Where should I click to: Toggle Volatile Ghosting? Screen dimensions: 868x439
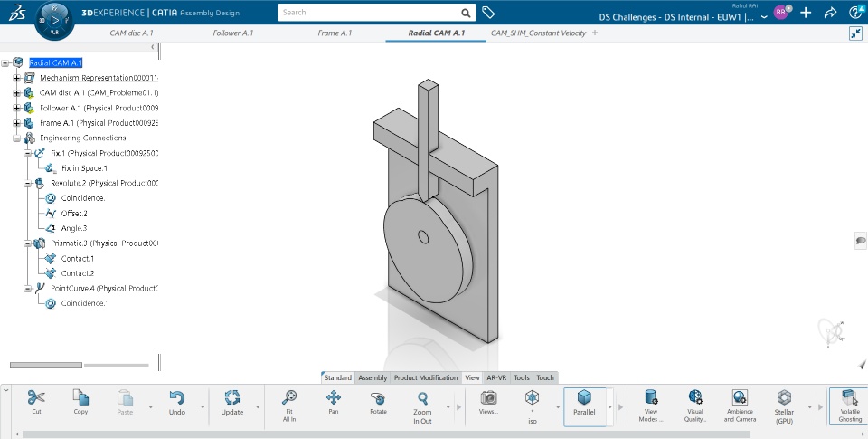[850, 406]
